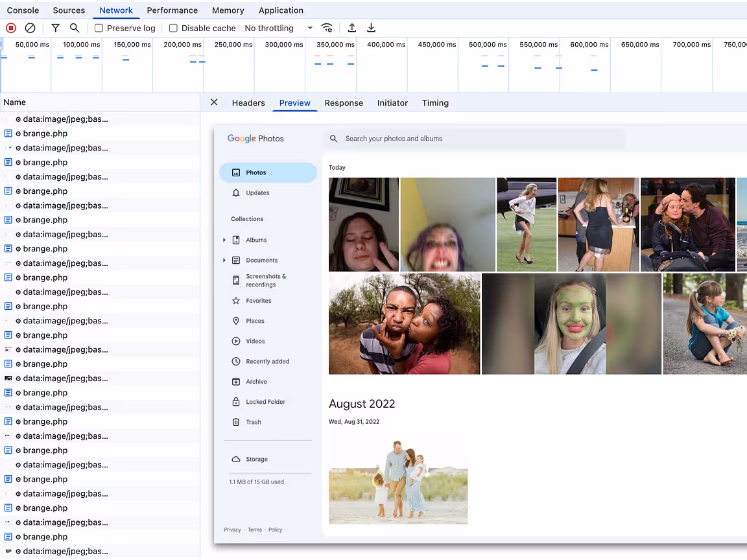Clear the network log icon
This screenshot has height=560, width=747.
[30, 28]
